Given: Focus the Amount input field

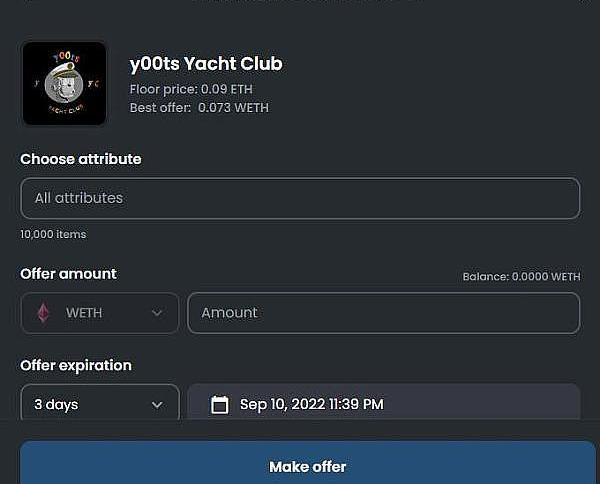Looking at the screenshot, I should pos(383,313).
